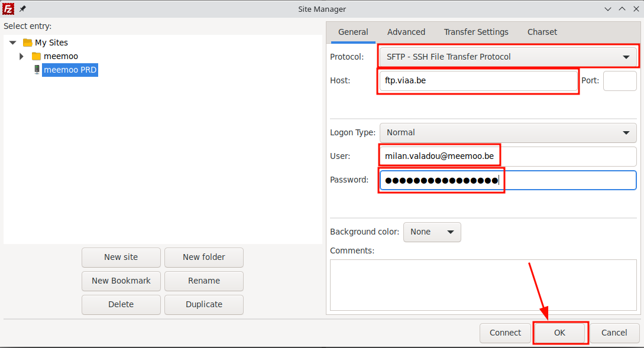Confirm with the OK button
Screen dimensions: 644x348
tap(560, 333)
